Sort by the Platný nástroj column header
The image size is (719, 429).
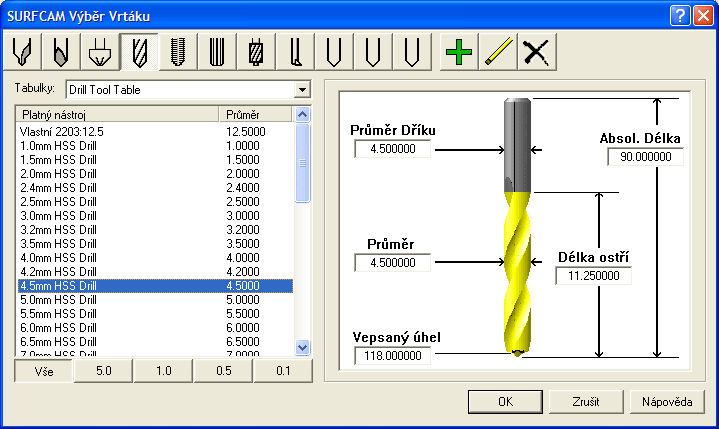coord(117,115)
